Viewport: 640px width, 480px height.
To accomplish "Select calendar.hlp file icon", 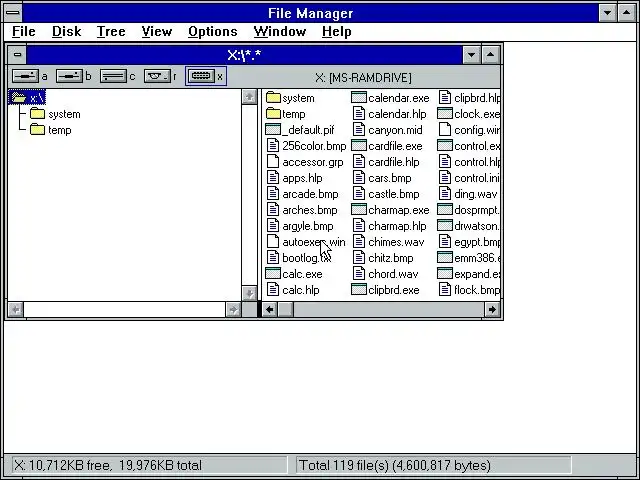I will [x=359, y=113].
